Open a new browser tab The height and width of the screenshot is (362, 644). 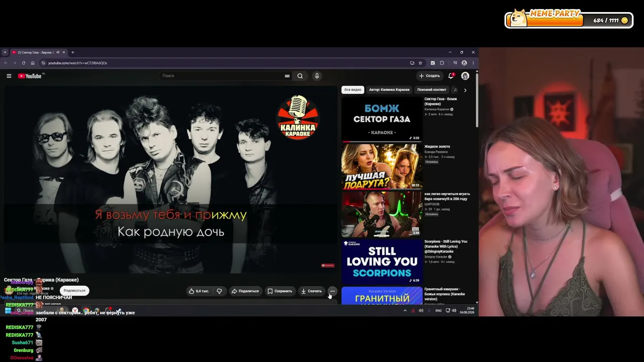[72, 52]
